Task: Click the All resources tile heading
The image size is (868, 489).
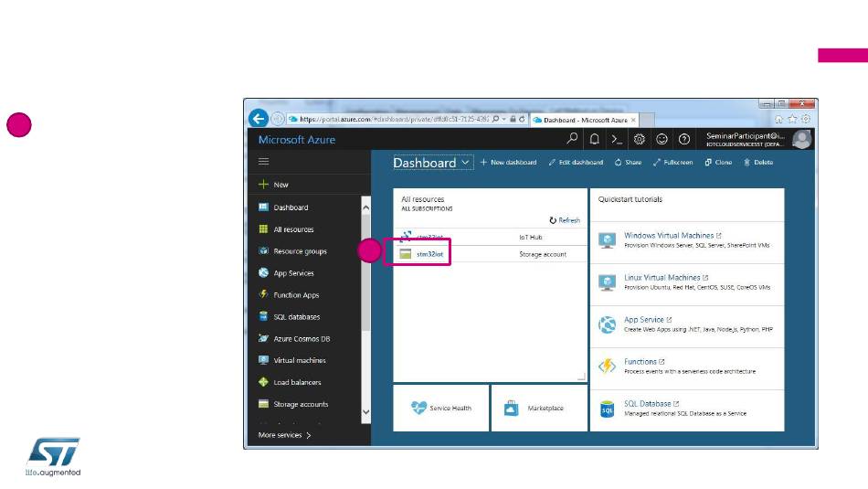Action: pyautogui.click(x=422, y=199)
